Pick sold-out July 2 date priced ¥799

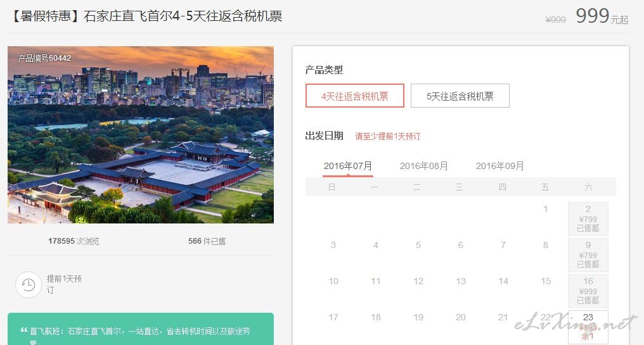click(588, 218)
